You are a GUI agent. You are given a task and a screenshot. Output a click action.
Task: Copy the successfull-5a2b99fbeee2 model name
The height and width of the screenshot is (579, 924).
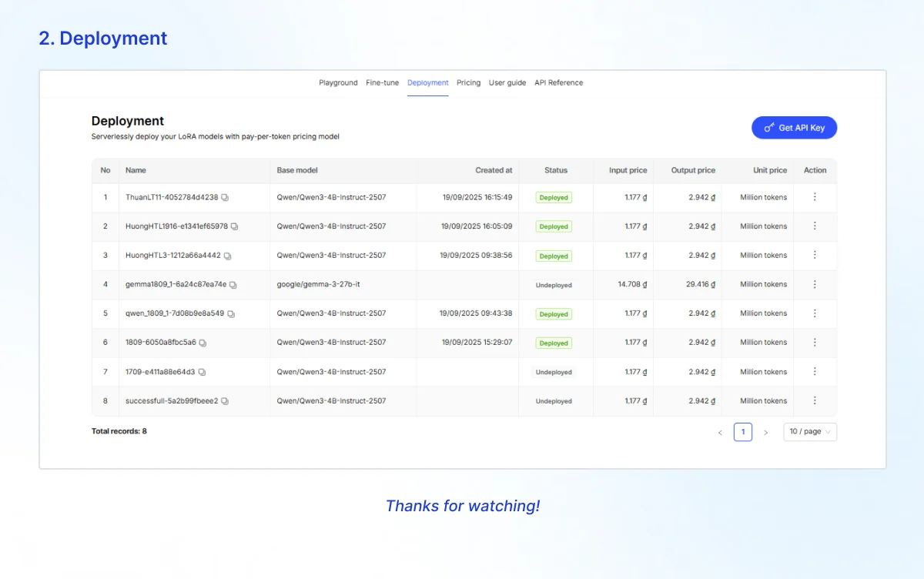225,401
